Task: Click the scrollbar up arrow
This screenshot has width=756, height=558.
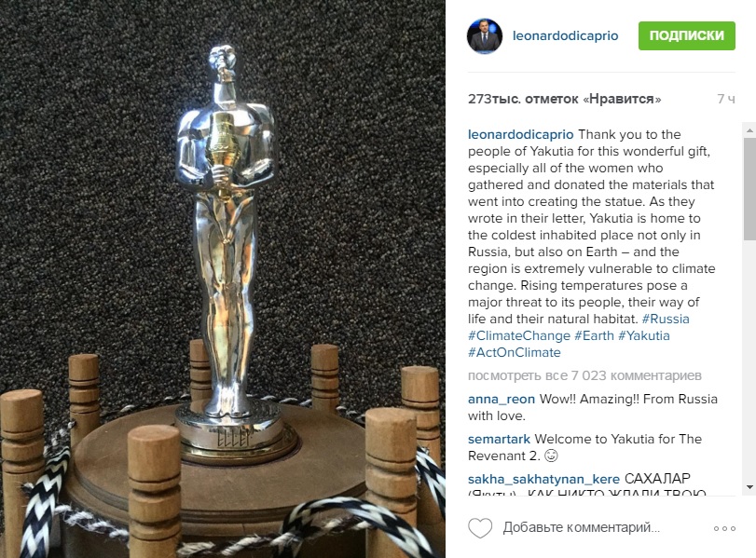Action: pyautogui.click(x=749, y=130)
